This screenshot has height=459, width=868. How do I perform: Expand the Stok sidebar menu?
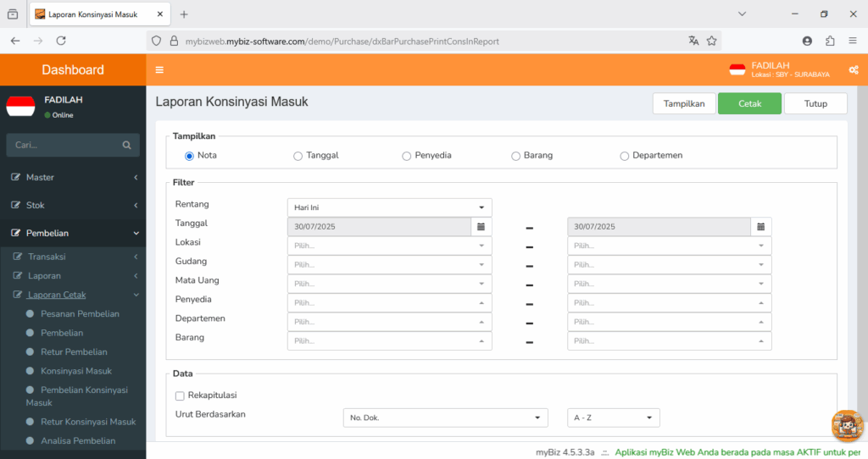pyautogui.click(x=73, y=205)
